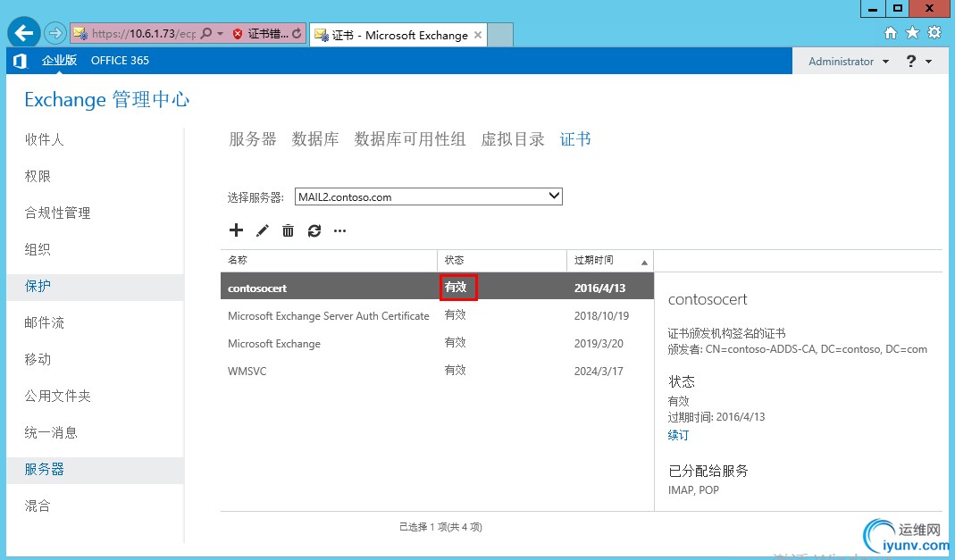Go to 收件人 in left navigation
This screenshot has height=560, width=955.
(44, 139)
